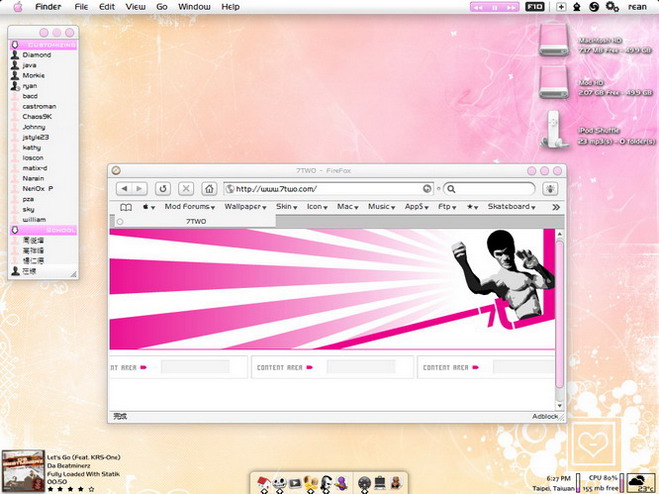Open the File menu
Viewport: 659px width, 494px height.
[81, 7]
